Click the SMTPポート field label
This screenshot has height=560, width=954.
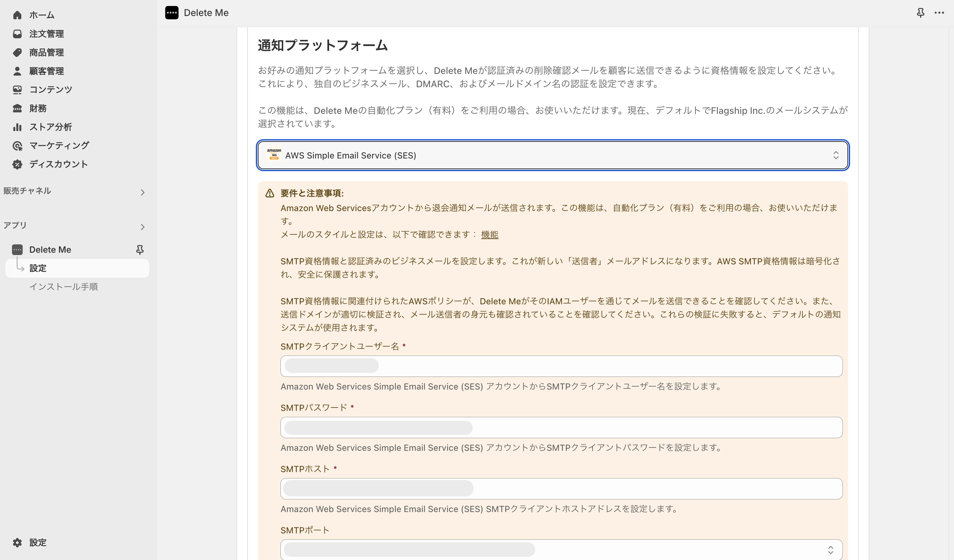(305, 530)
